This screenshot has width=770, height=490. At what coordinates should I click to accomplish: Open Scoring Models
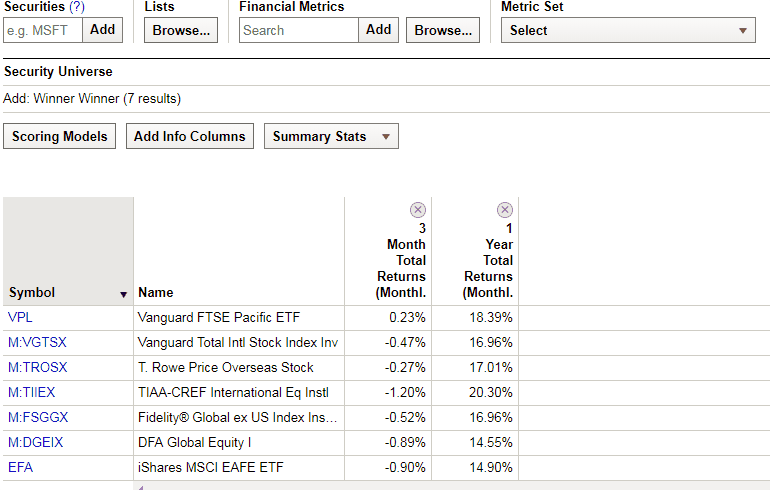pos(59,136)
